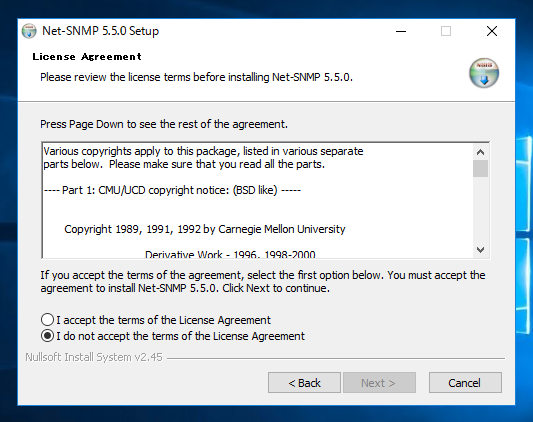This screenshot has width=533, height=422.
Task: Click "Please review the license terms" subtitle
Action: pyautogui.click(x=196, y=77)
